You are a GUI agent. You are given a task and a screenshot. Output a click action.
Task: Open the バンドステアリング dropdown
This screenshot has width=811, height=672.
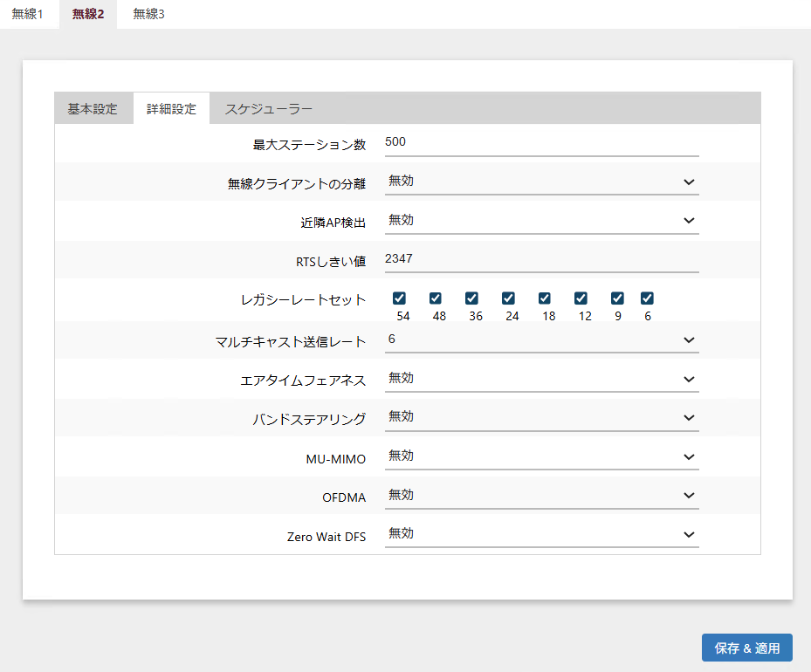pyautogui.click(x=541, y=417)
